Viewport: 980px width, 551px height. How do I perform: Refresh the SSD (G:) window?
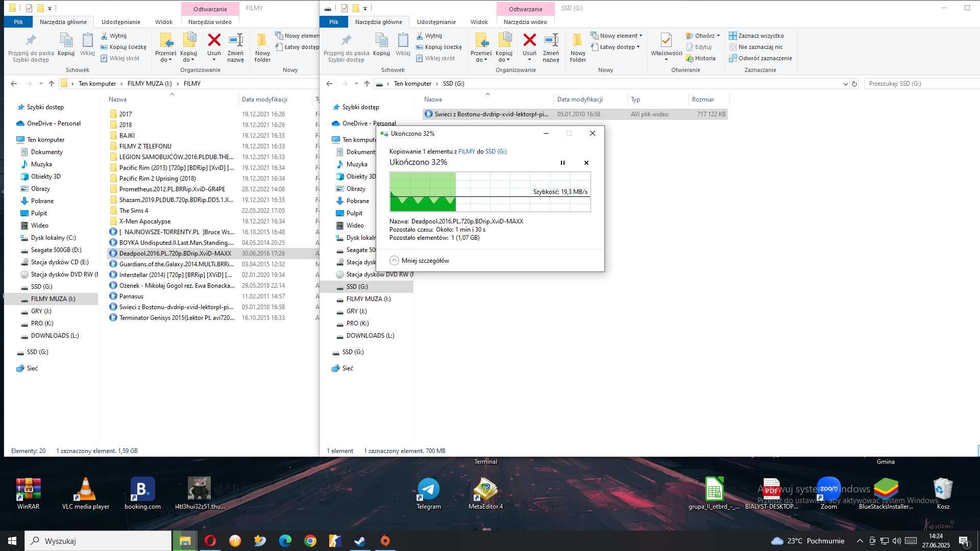click(x=854, y=84)
